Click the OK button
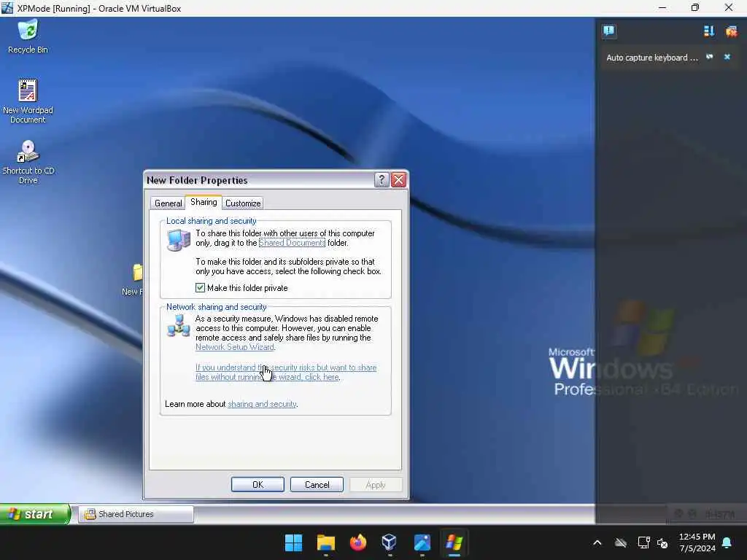The height and width of the screenshot is (560, 747). 258,484
